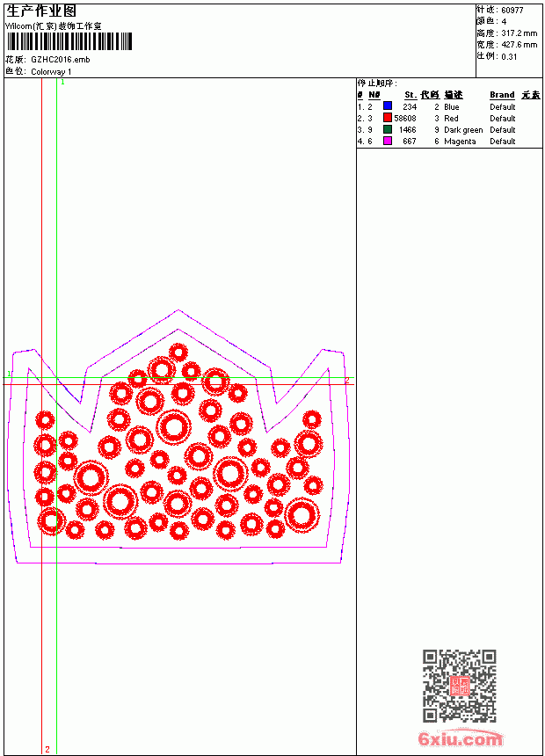Click the red marker 2 at bottom

tap(47, 749)
